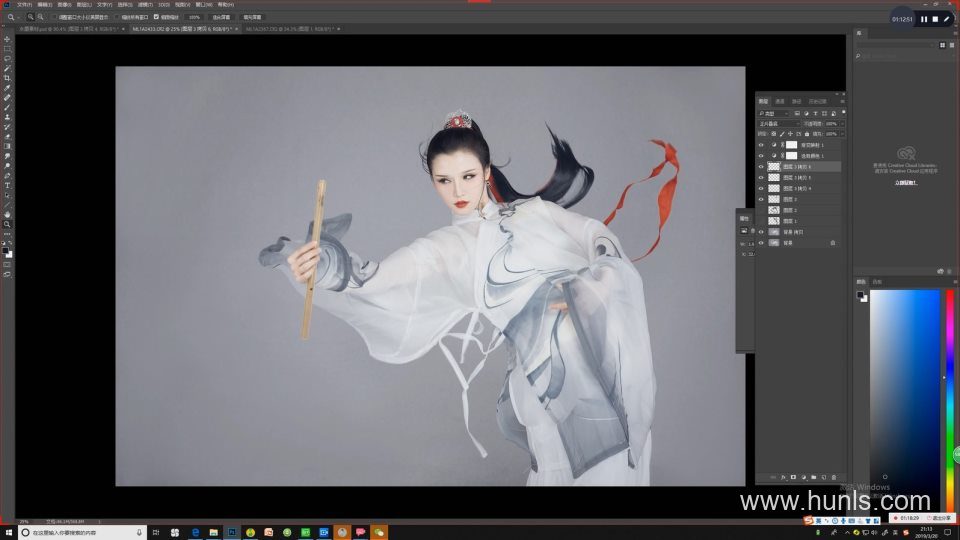Select the Move tool
The image size is (960, 540).
pyautogui.click(x=7, y=39)
